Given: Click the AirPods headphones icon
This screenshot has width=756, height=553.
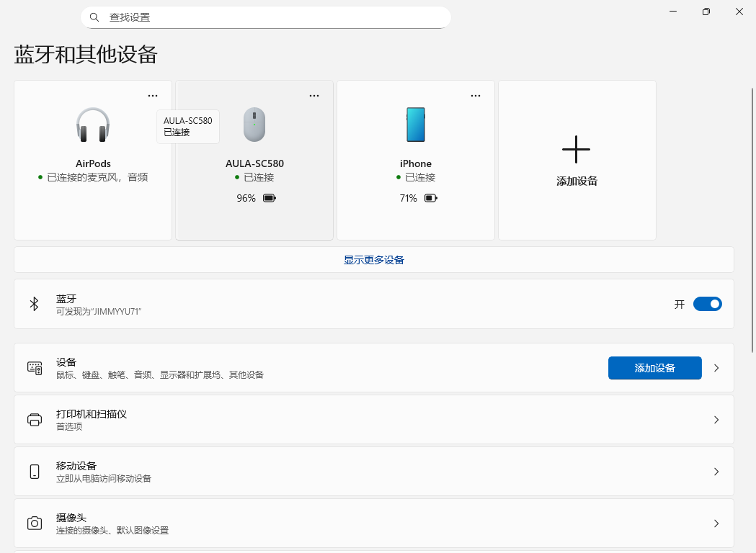Looking at the screenshot, I should tap(93, 124).
